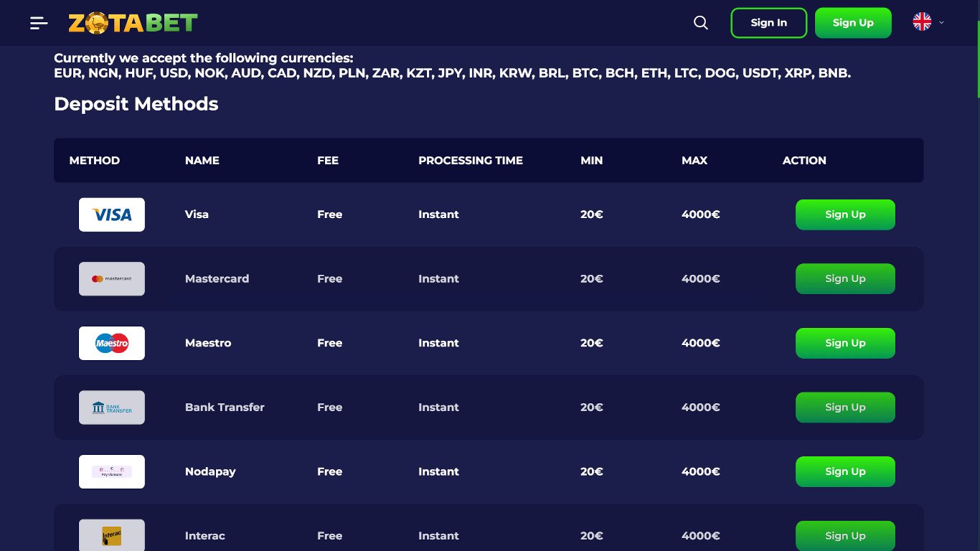Click the MAX column header
The height and width of the screenshot is (551, 980).
click(x=694, y=161)
